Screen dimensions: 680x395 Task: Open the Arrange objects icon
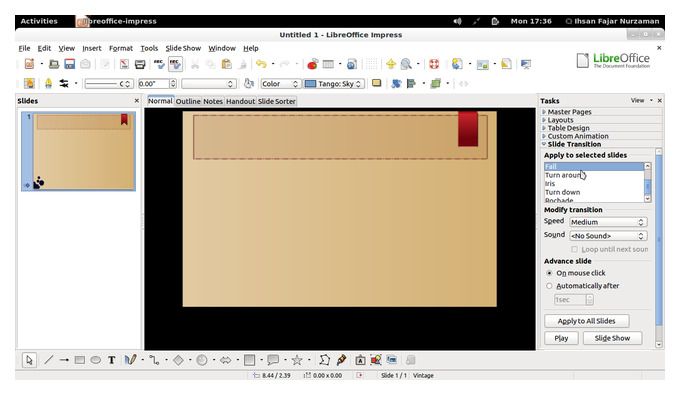tap(435, 83)
